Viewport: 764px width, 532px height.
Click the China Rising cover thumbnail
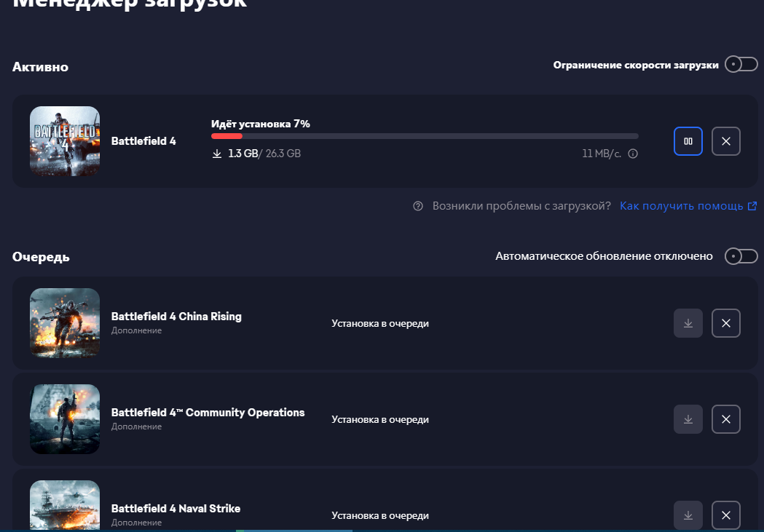point(65,323)
